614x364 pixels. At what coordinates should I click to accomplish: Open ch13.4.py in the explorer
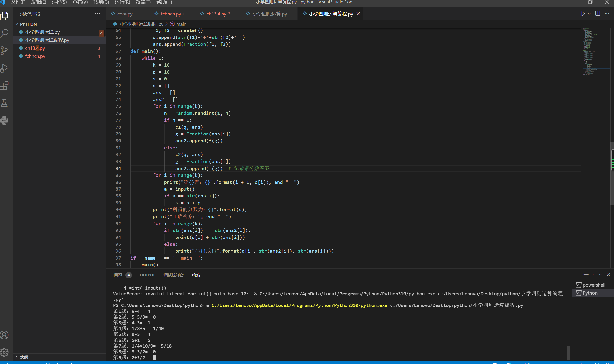(x=35, y=48)
